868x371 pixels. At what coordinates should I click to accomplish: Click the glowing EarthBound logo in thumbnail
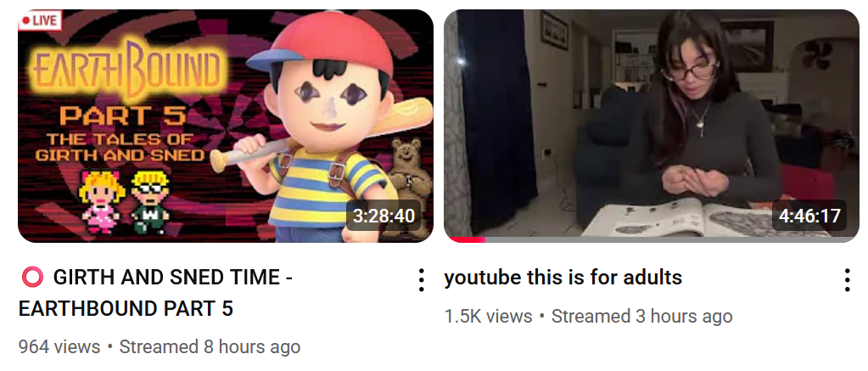[x=130, y=70]
